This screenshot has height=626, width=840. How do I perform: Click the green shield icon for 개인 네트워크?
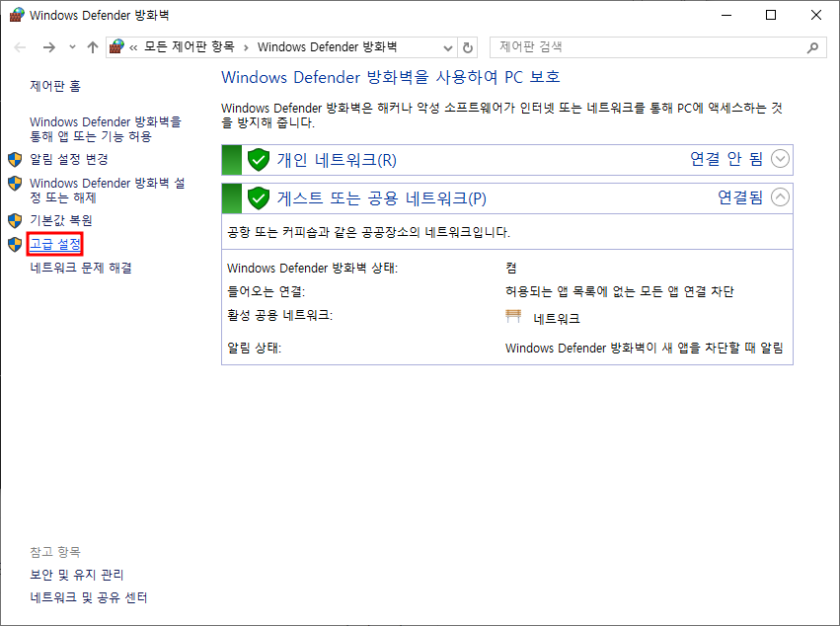click(x=259, y=160)
